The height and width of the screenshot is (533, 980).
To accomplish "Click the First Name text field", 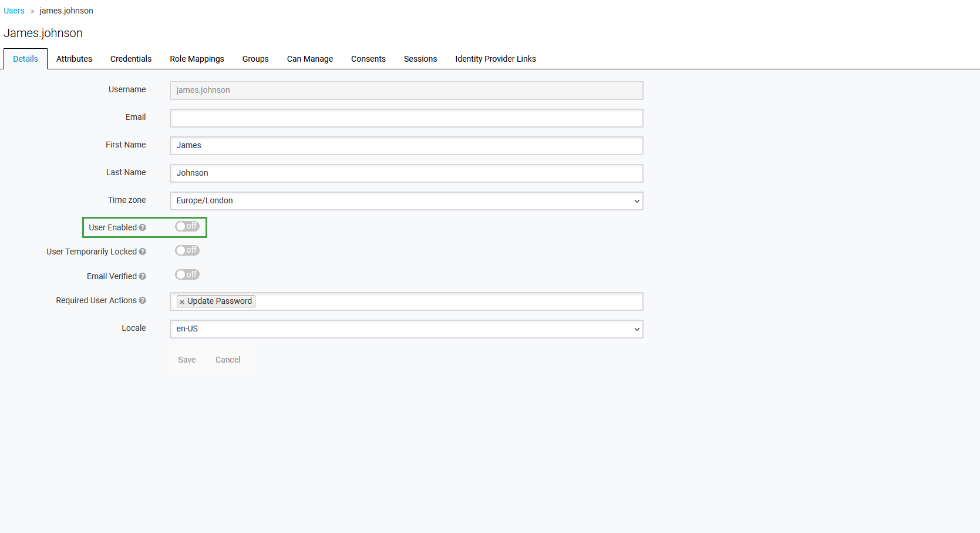I will click(x=406, y=146).
